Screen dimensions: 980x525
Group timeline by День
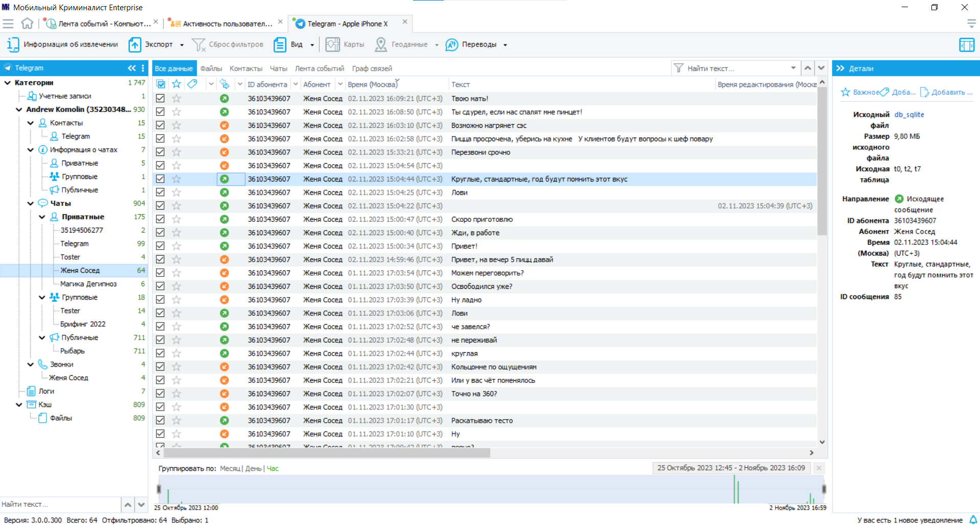coord(253,468)
